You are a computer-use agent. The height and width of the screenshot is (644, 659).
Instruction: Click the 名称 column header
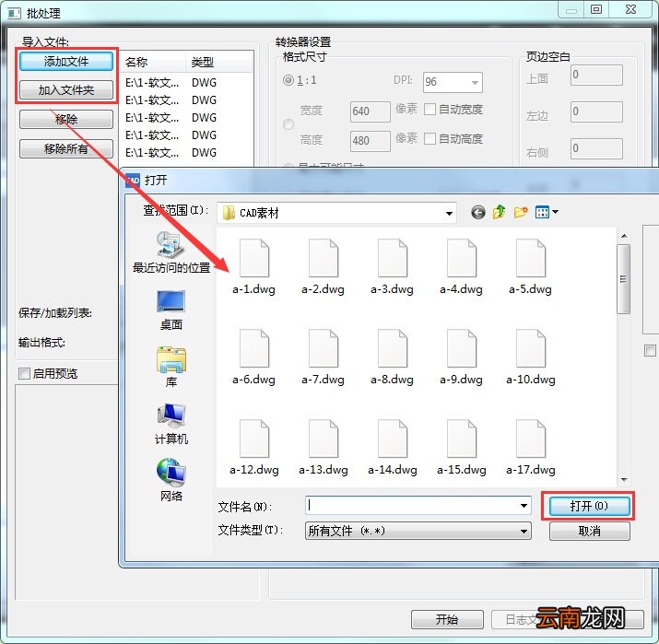tap(153, 62)
